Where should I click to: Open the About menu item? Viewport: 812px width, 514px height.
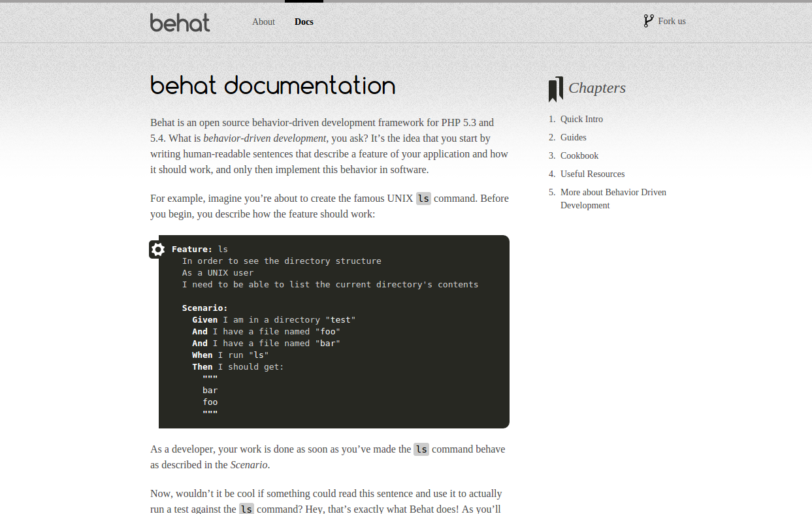(x=263, y=22)
